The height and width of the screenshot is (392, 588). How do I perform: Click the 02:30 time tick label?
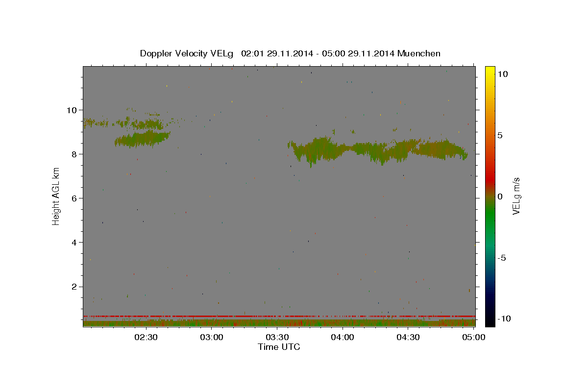[146, 337]
